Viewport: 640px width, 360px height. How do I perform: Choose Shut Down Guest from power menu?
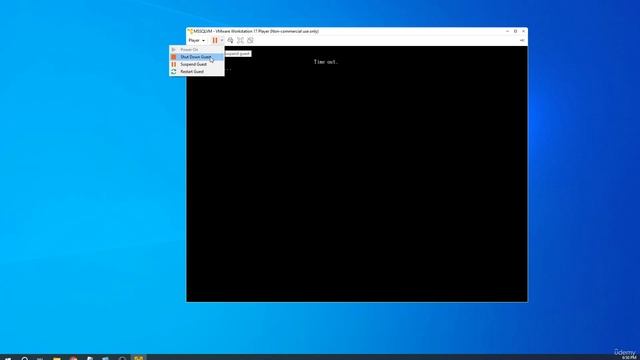pyautogui.click(x=197, y=57)
